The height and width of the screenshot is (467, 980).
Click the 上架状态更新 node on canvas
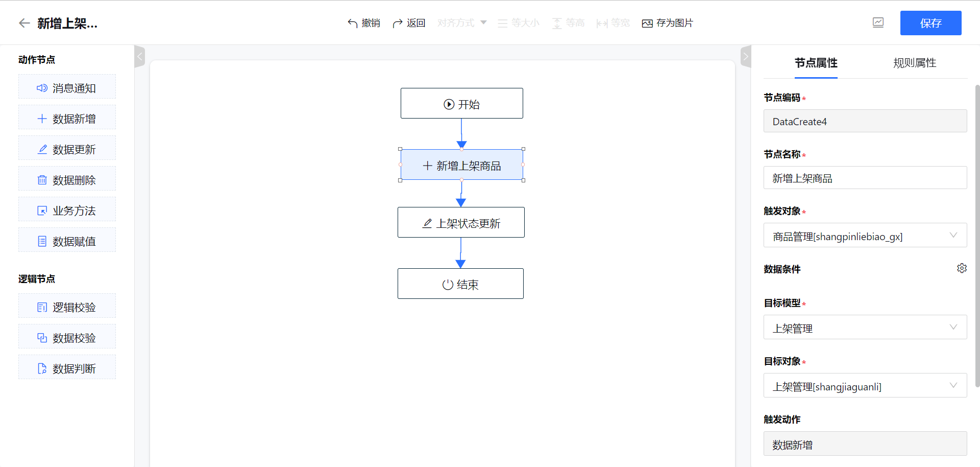461,222
